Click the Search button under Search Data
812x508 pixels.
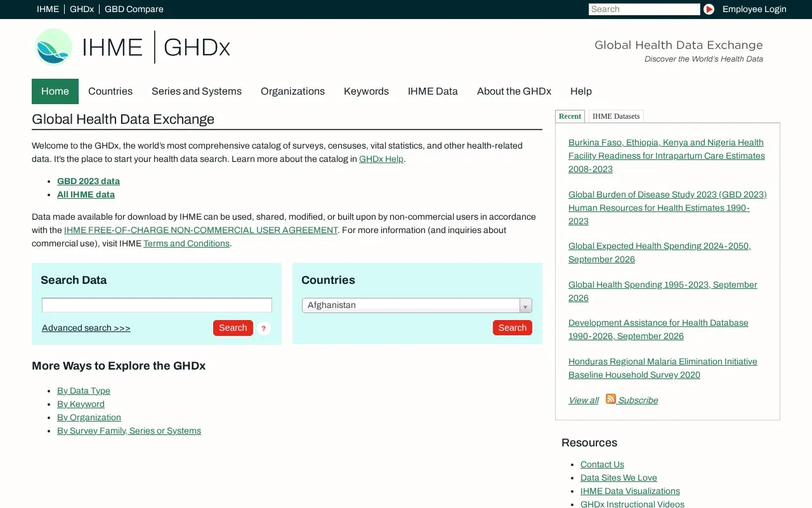click(233, 328)
